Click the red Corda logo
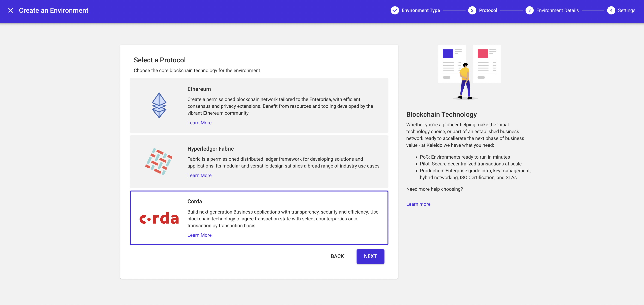The height and width of the screenshot is (305, 644). 159,218
